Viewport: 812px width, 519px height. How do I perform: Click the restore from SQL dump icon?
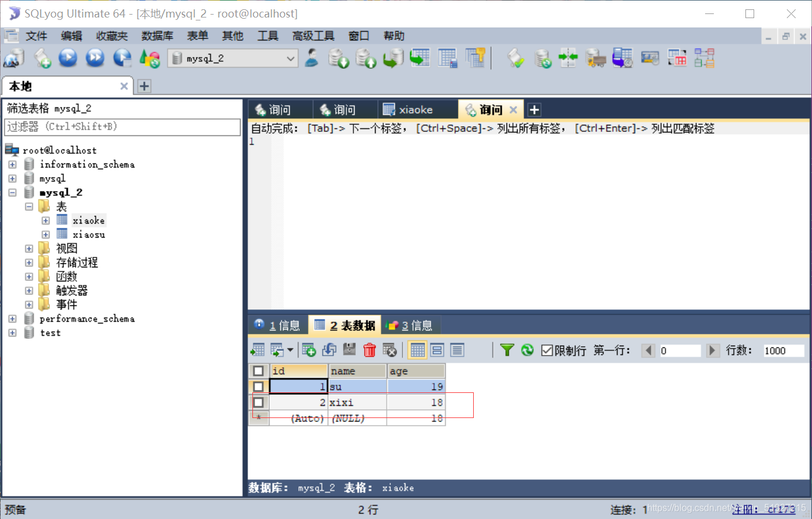393,58
